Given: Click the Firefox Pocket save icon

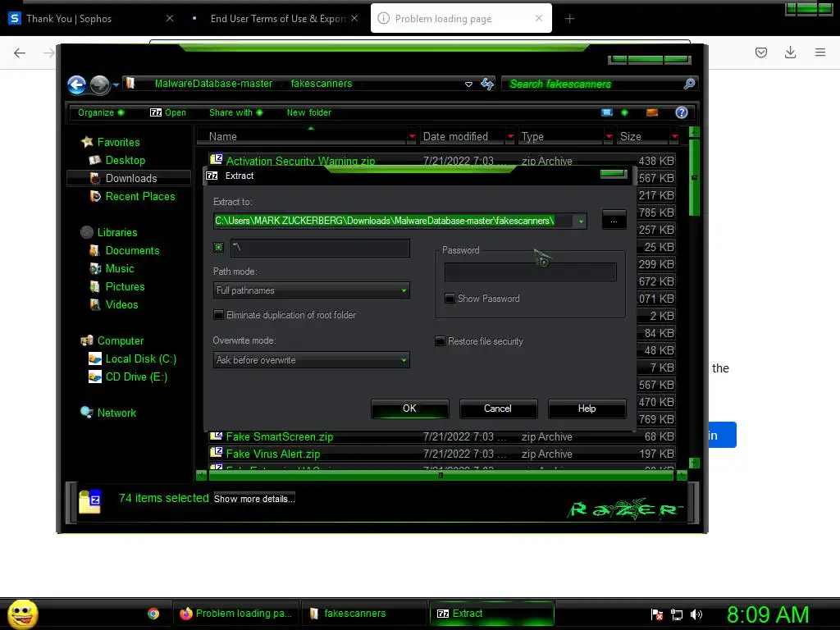Looking at the screenshot, I should click(x=761, y=52).
